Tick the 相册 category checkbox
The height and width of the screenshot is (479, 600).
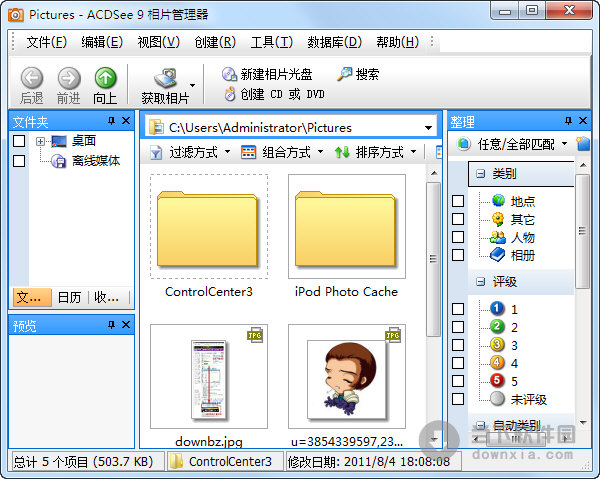458,255
